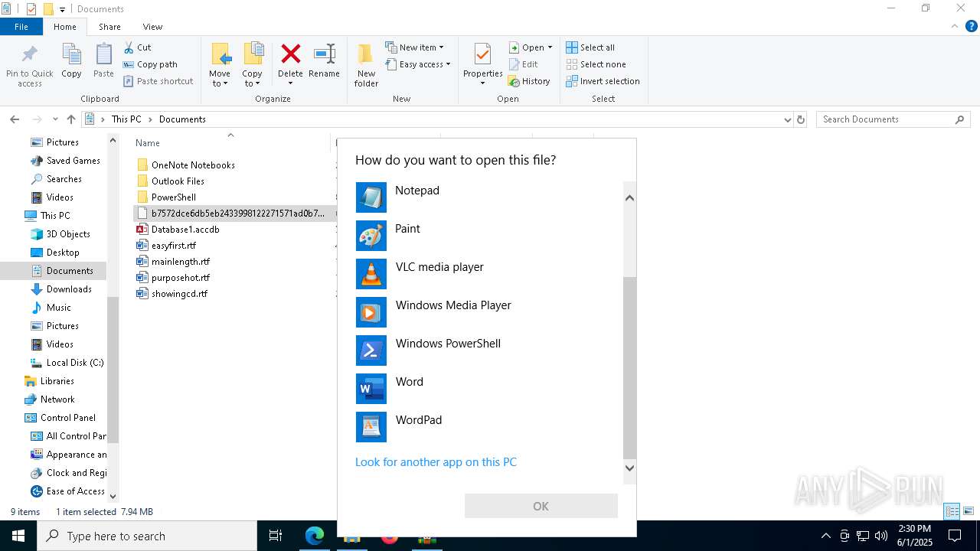Open address bar history dropdown
The width and height of the screenshot is (980, 551).
click(x=787, y=119)
